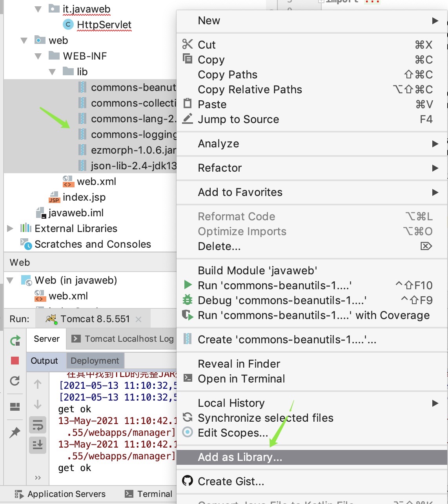This screenshot has height=504, width=448.
Task: Click the up arrow in console output
Action: [x=38, y=384]
